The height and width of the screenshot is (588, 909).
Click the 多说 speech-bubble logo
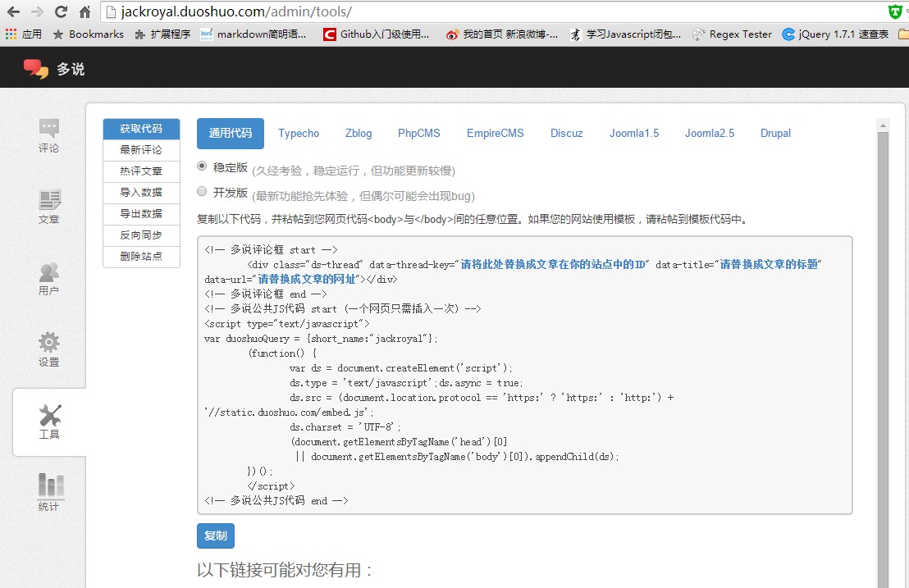tap(36, 68)
